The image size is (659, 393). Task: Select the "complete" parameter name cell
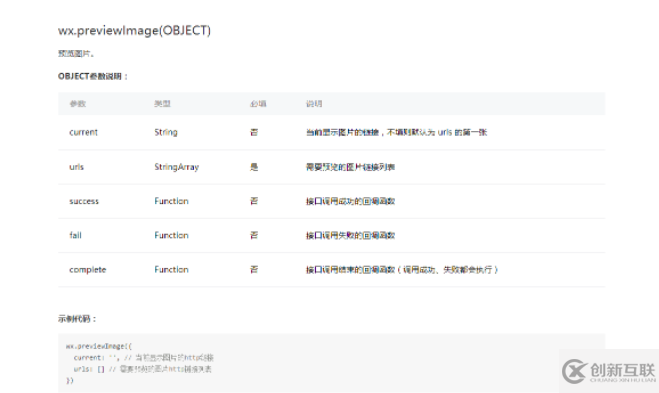[87, 269]
